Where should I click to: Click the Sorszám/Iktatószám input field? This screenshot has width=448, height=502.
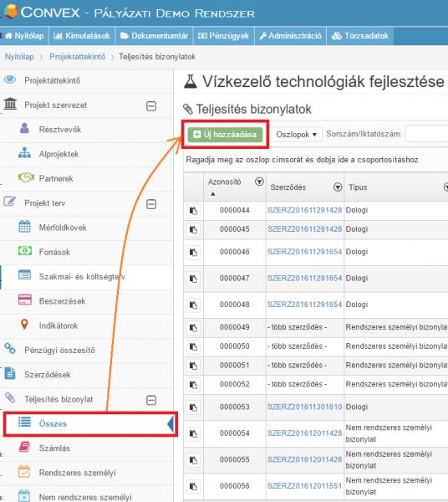tap(427, 134)
